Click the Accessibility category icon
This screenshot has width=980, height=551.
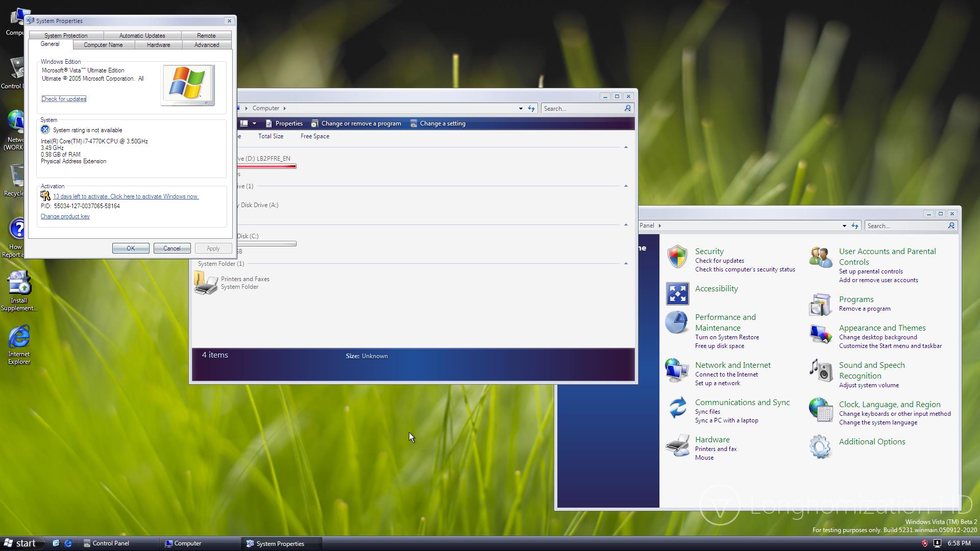point(677,294)
